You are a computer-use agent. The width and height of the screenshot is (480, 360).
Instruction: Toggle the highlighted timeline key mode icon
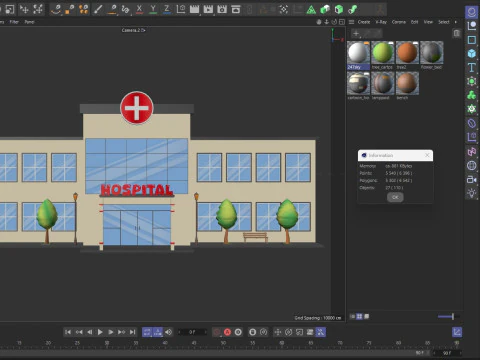click(320, 332)
